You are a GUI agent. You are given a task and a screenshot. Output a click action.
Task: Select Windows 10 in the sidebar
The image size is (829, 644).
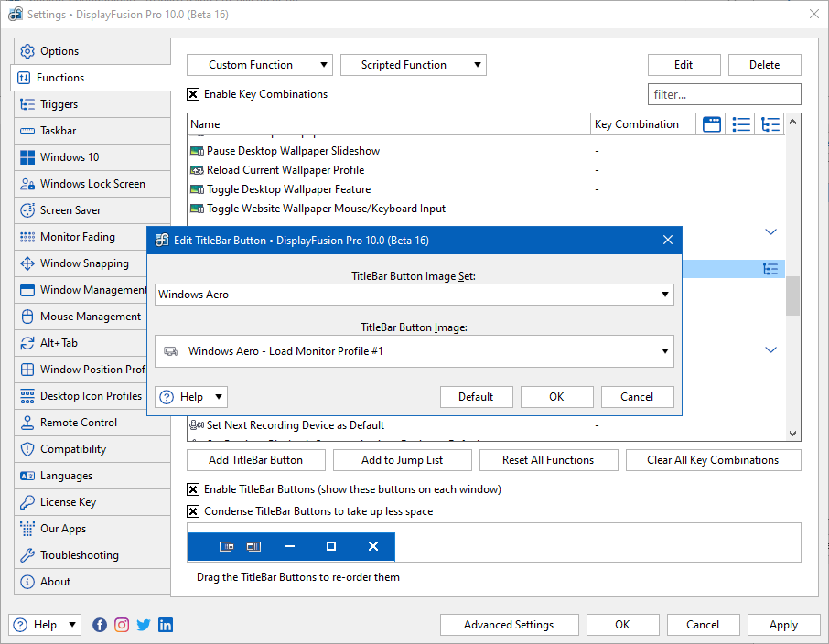(92, 157)
